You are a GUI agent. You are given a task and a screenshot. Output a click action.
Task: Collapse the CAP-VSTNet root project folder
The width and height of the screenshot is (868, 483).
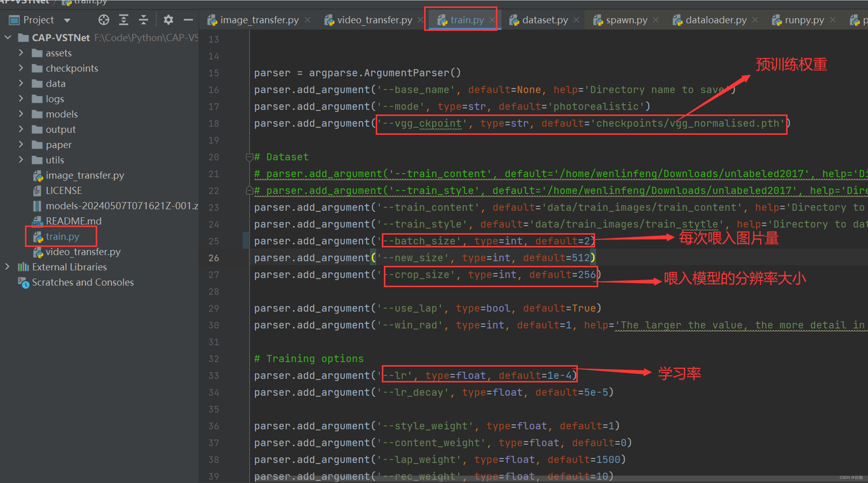tap(7, 37)
